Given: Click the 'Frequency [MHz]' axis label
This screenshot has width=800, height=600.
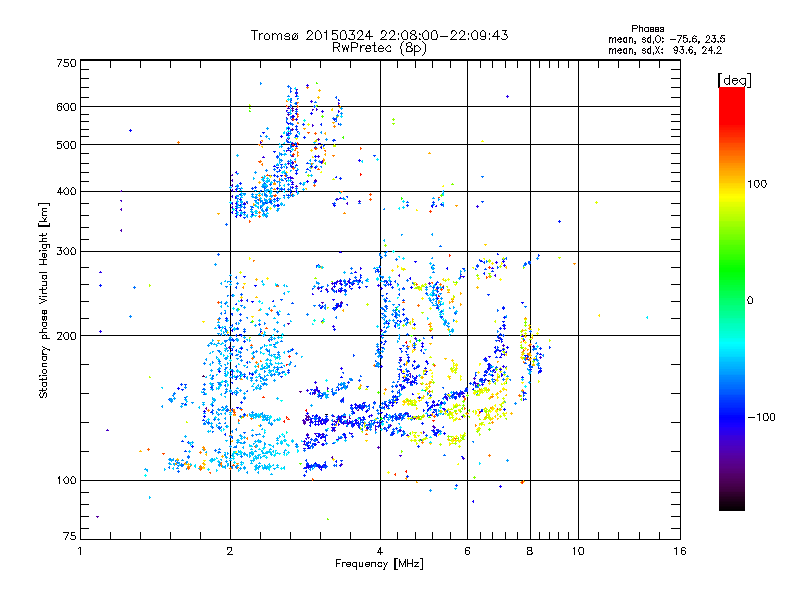Looking at the screenshot, I should coord(379,564).
